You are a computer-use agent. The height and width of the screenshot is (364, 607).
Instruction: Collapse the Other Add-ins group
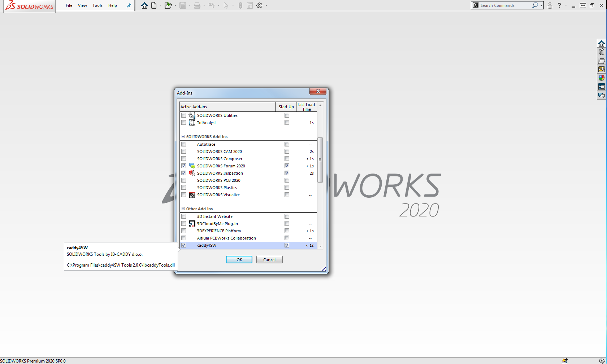pyautogui.click(x=183, y=209)
